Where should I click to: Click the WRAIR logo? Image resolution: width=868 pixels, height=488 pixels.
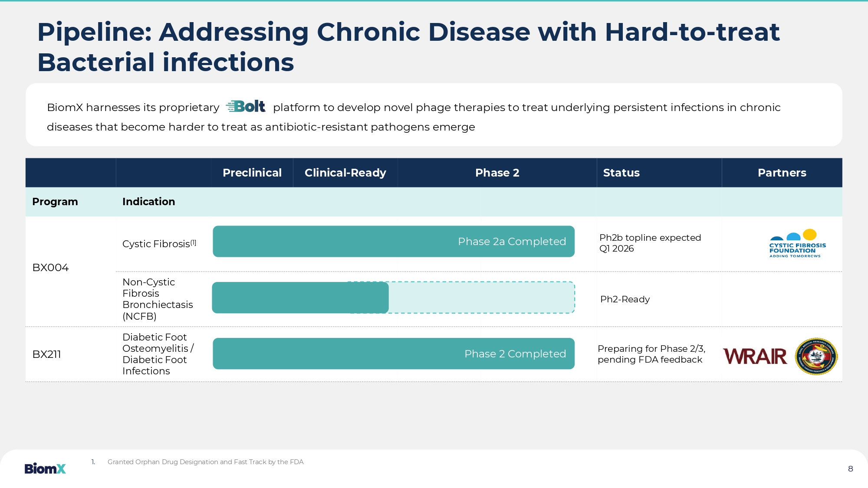point(755,357)
